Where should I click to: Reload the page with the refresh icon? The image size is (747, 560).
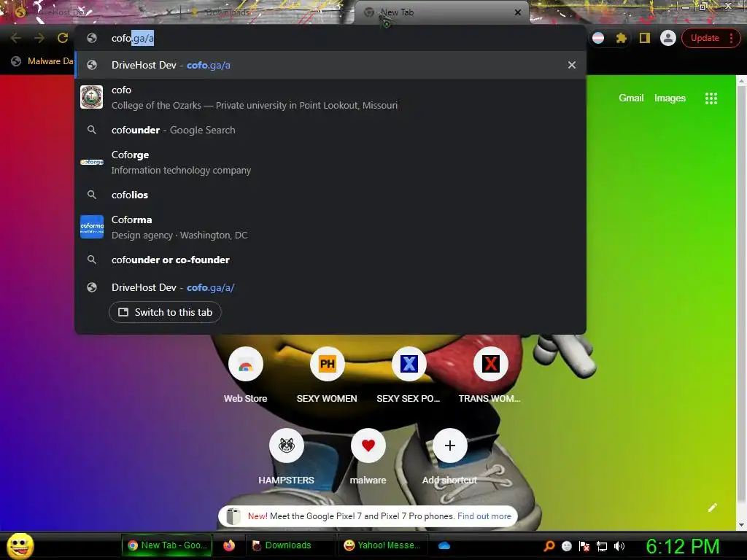click(63, 38)
